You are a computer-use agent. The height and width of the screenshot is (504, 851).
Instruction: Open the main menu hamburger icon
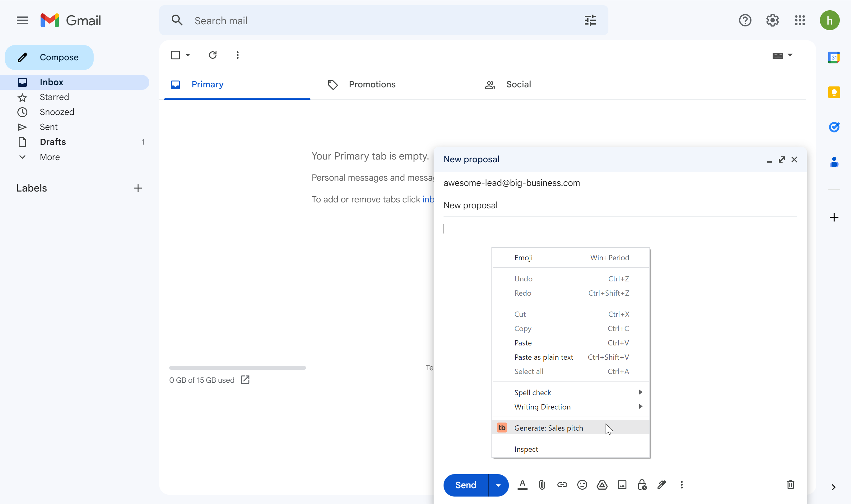coord(22,21)
